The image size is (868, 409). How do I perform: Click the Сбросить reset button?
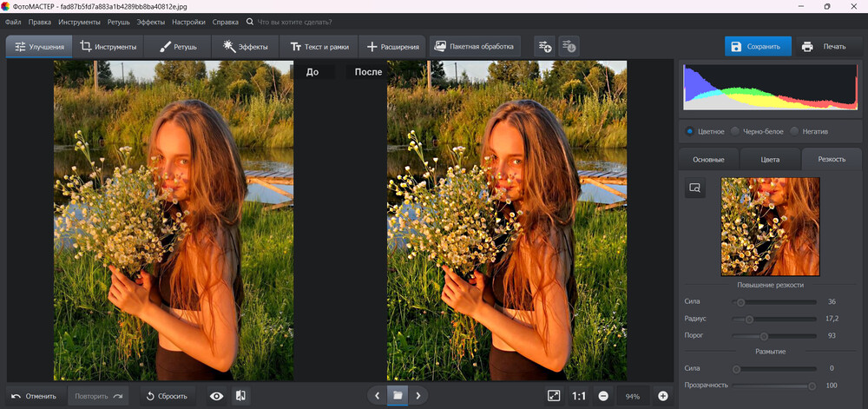tap(164, 396)
